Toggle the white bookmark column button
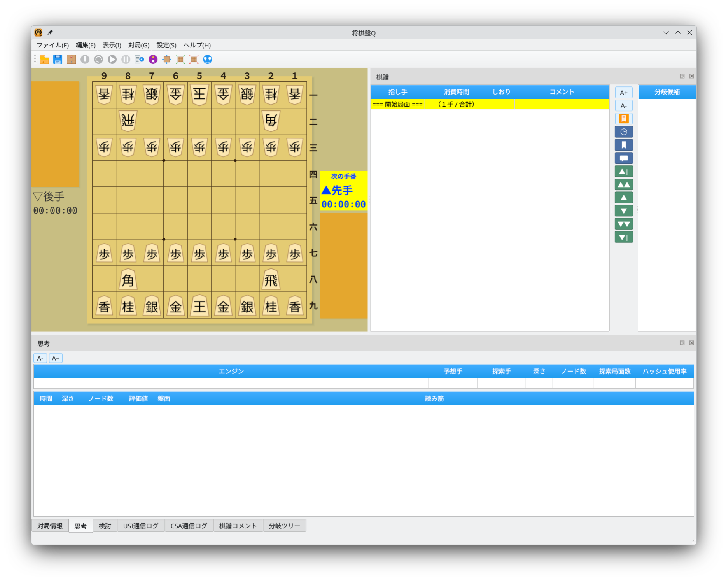The image size is (728, 582). click(623, 145)
